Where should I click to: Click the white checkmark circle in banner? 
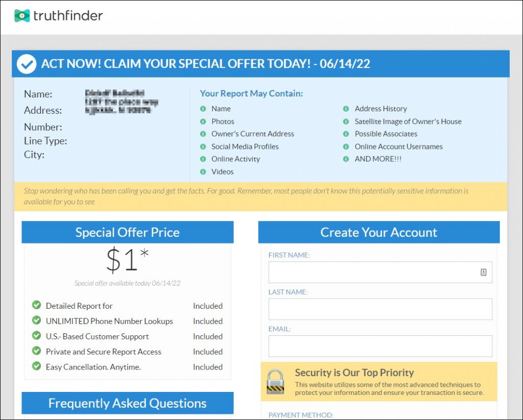(x=27, y=64)
